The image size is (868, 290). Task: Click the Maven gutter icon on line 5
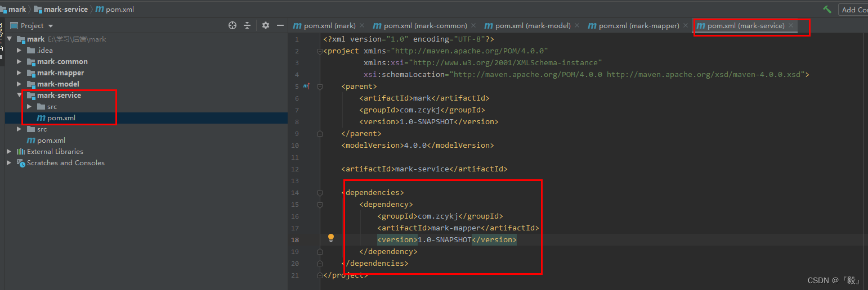pos(306,86)
